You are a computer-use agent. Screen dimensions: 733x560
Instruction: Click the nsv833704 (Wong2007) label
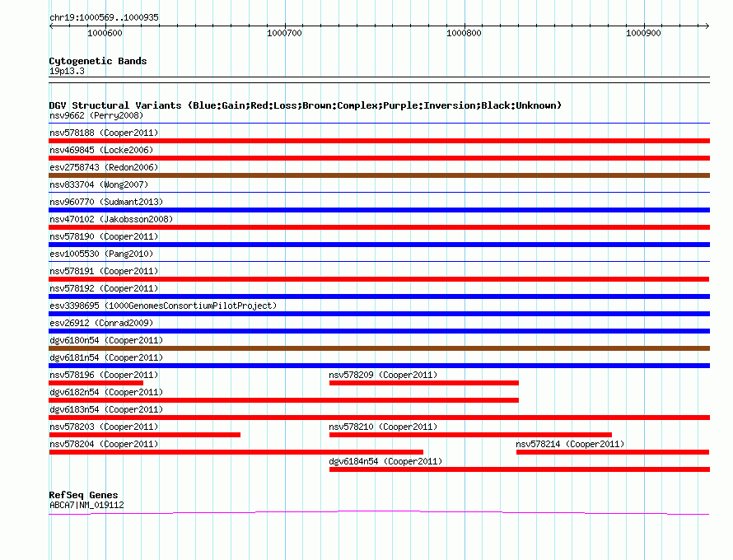pyautogui.click(x=99, y=184)
